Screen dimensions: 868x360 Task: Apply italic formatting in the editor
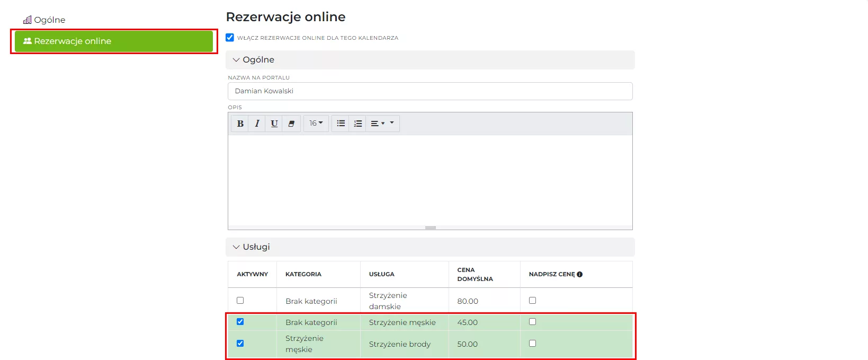(x=257, y=124)
